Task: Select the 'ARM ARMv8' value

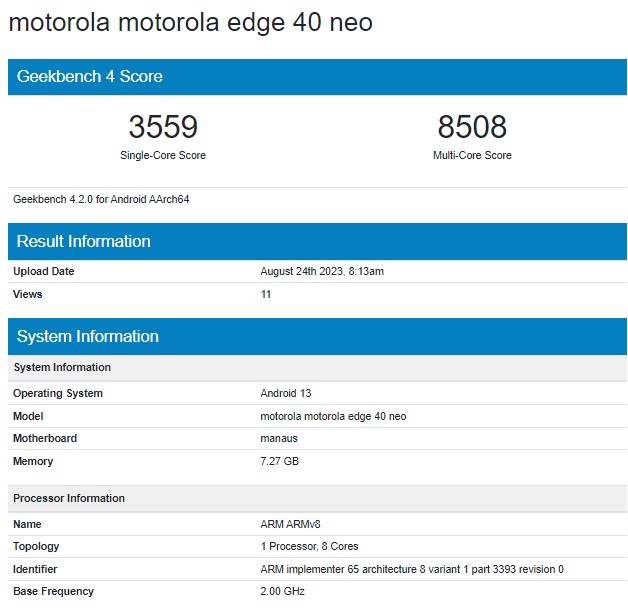Action: pos(290,524)
